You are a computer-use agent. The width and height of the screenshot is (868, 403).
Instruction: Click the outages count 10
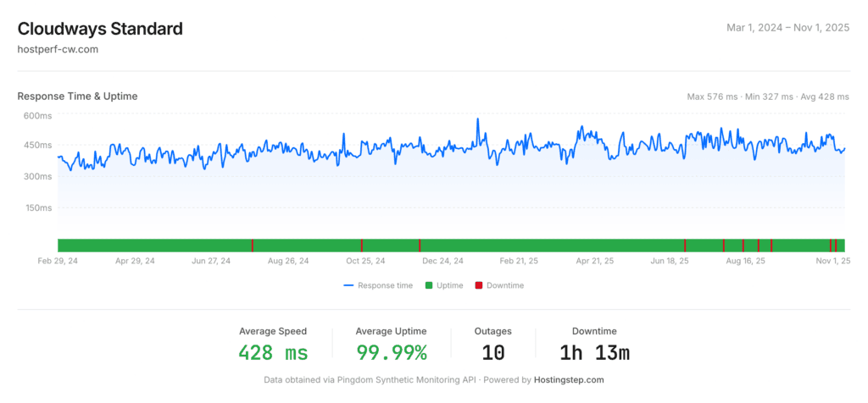(493, 353)
